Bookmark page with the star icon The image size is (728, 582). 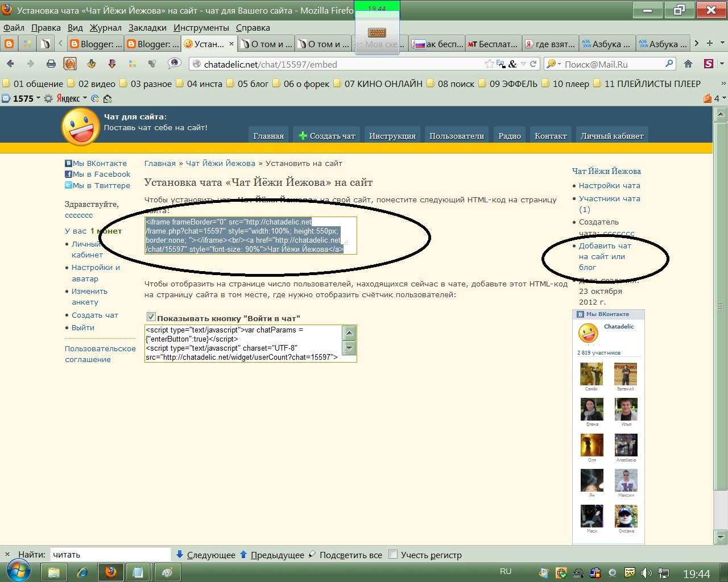pos(489,64)
